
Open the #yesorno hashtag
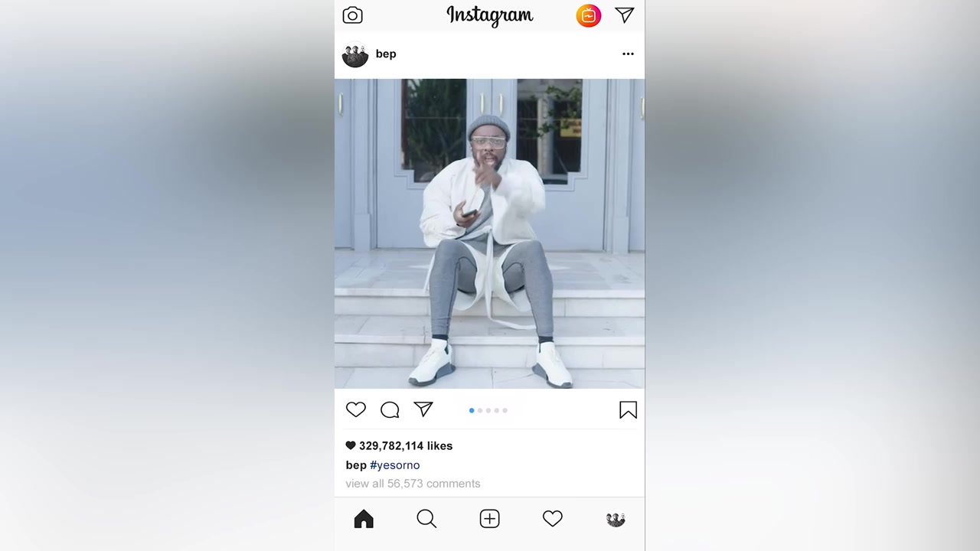[395, 465]
